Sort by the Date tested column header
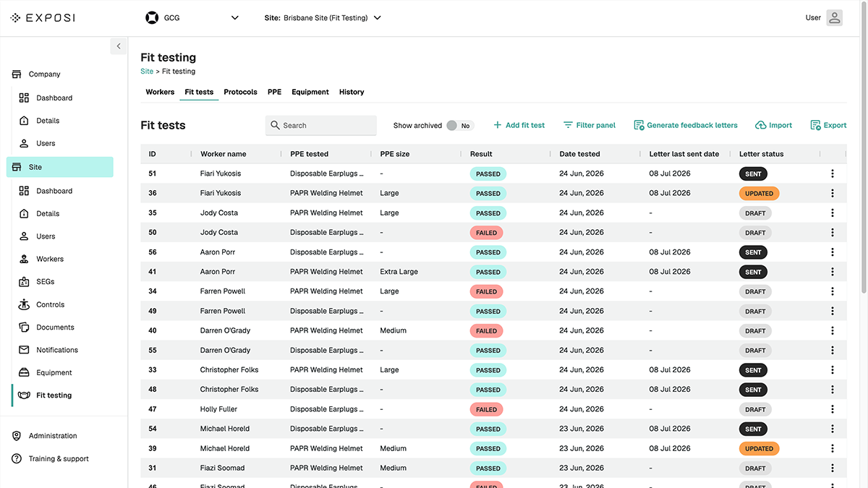Viewport: 868px width, 488px height. 579,154
